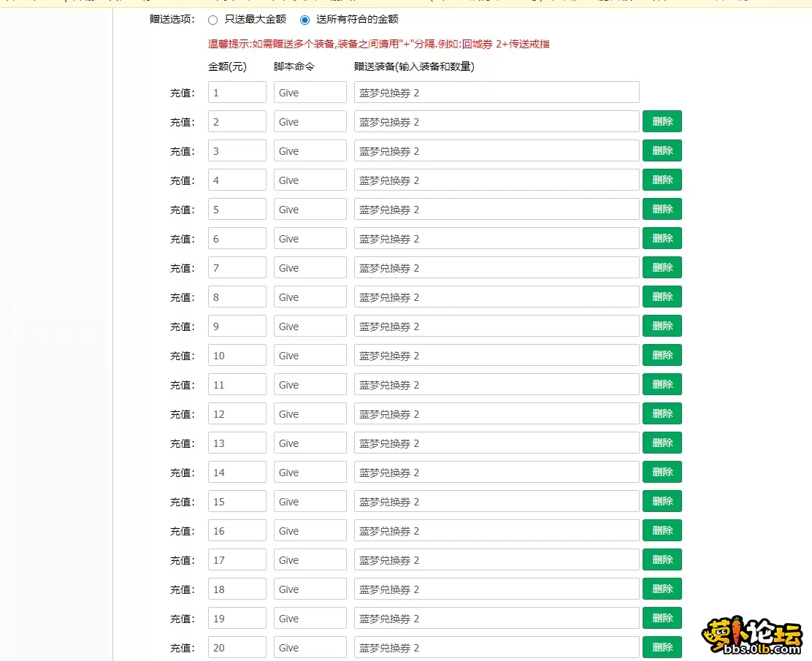Click the amount field containing 1

click(x=237, y=92)
